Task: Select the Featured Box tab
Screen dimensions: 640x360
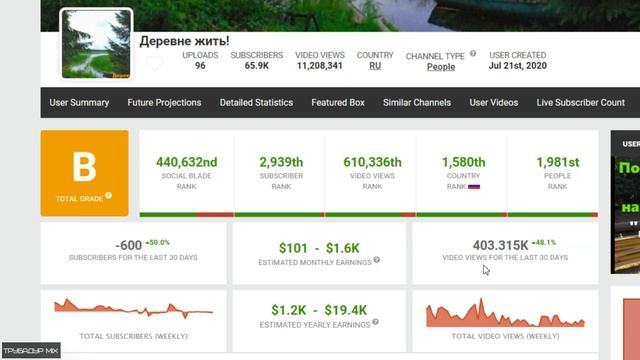Action: click(x=338, y=102)
